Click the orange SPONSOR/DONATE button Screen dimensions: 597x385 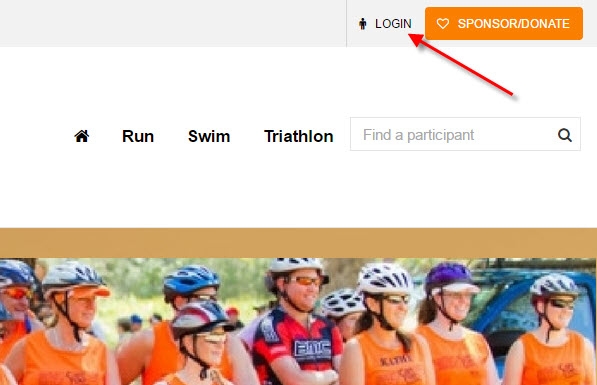504,23
